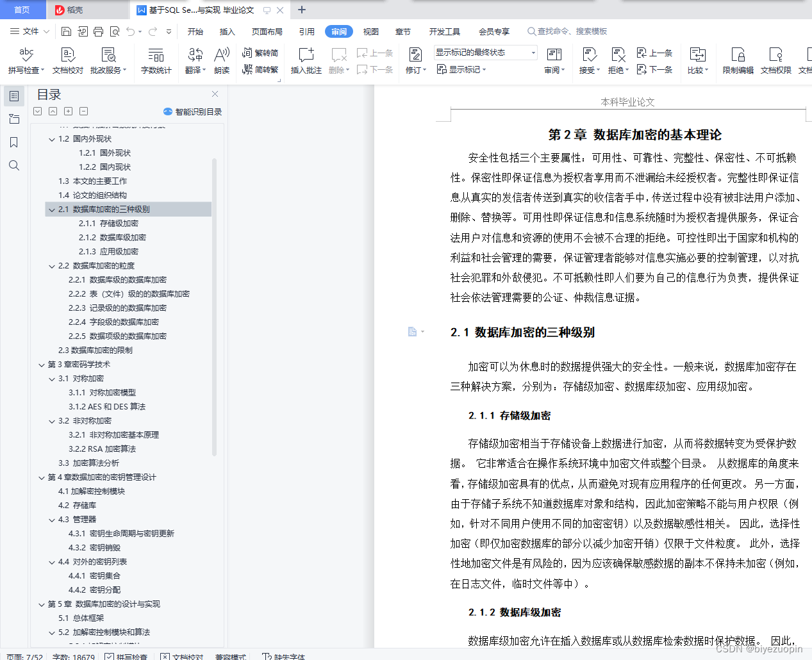Open the 接受 accept changes dropdown
Screen dimensions: 812x660
589,62
